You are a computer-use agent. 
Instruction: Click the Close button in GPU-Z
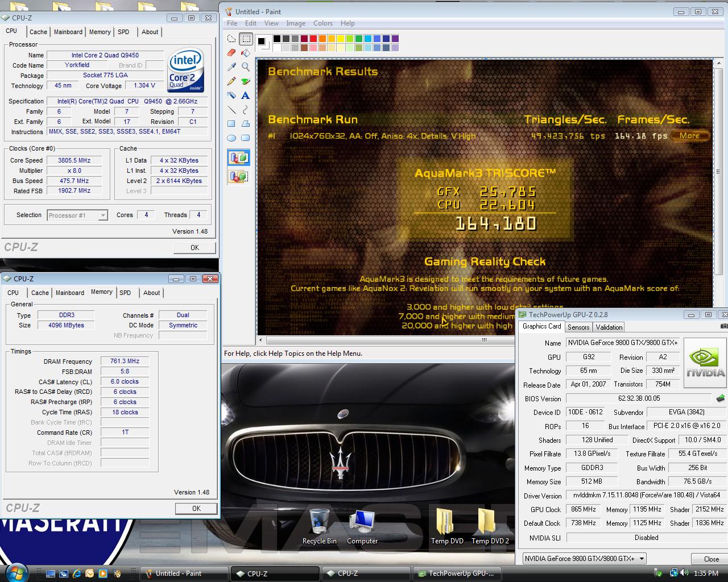click(711, 559)
